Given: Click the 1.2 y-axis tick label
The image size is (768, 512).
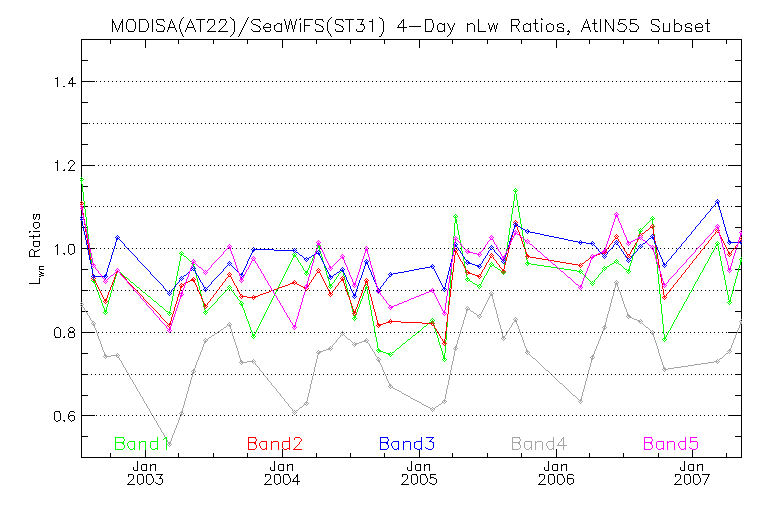Looking at the screenshot, I should pyautogui.click(x=65, y=166).
